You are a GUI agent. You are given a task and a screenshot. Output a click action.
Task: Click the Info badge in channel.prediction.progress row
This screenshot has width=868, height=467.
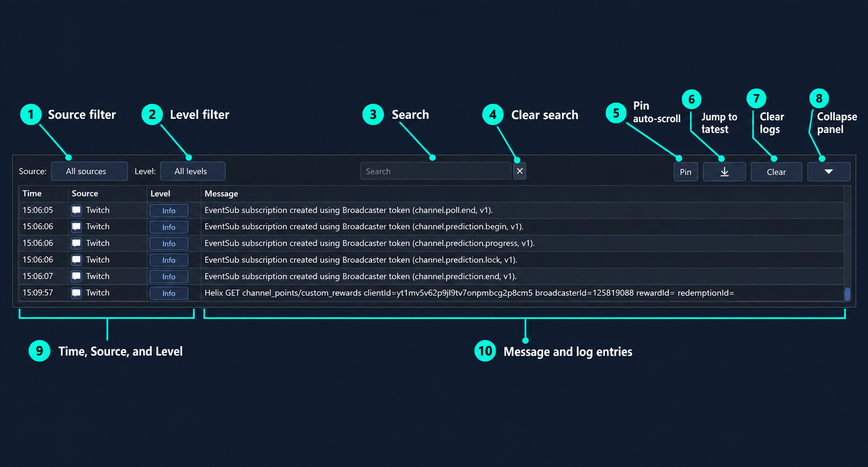click(x=169, y=244)
